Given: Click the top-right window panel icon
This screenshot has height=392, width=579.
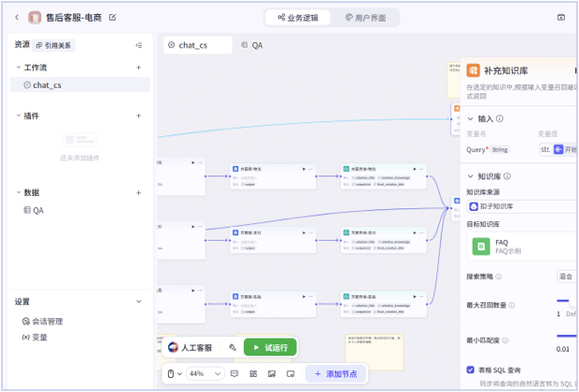Looking at the screenshot, I should pyautogui.click(x=561, y=17).
